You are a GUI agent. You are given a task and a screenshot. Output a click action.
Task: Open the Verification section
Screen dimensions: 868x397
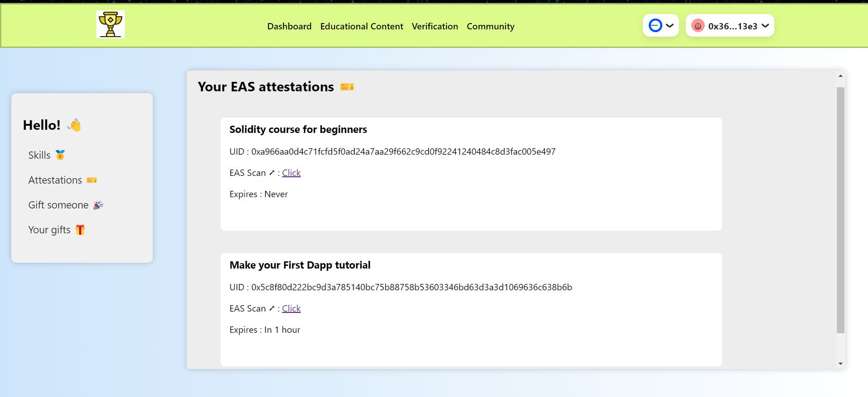435,26
